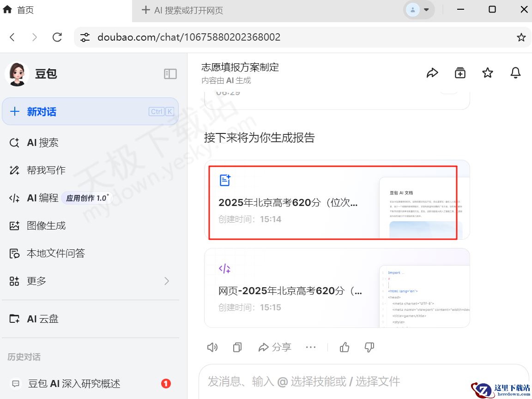Viewport: 532px width, 399px height.
Task: Click the 应用创作 1.0 badge
Action: pos(87,198)
